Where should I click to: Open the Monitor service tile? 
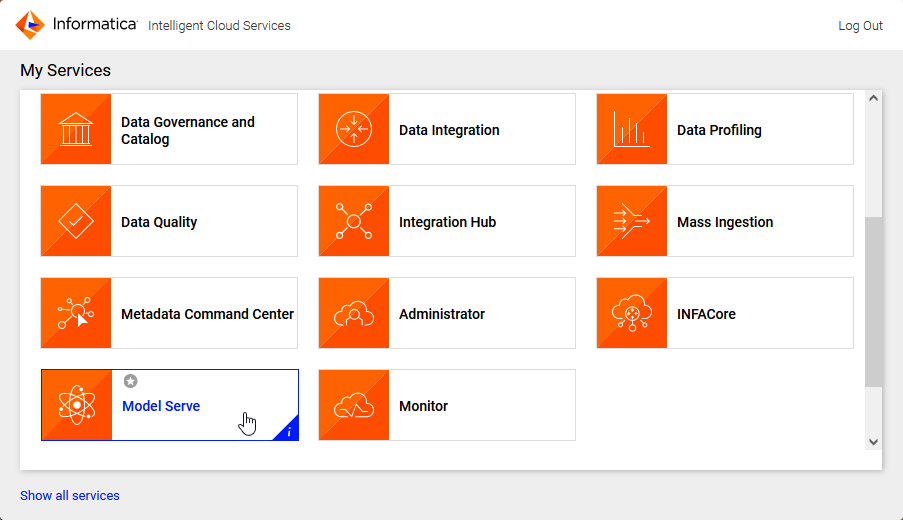pyautogui.click(x=447, y=405)
